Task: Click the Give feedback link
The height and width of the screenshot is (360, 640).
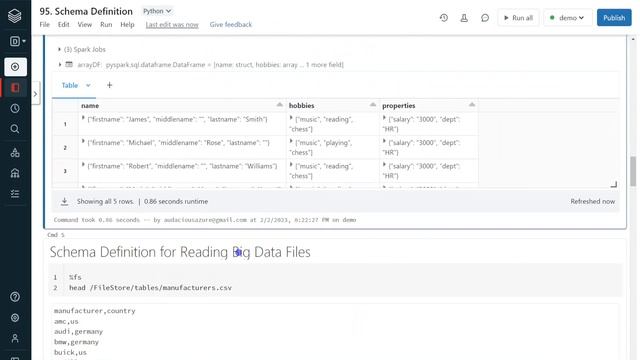Action: [231, 24]
